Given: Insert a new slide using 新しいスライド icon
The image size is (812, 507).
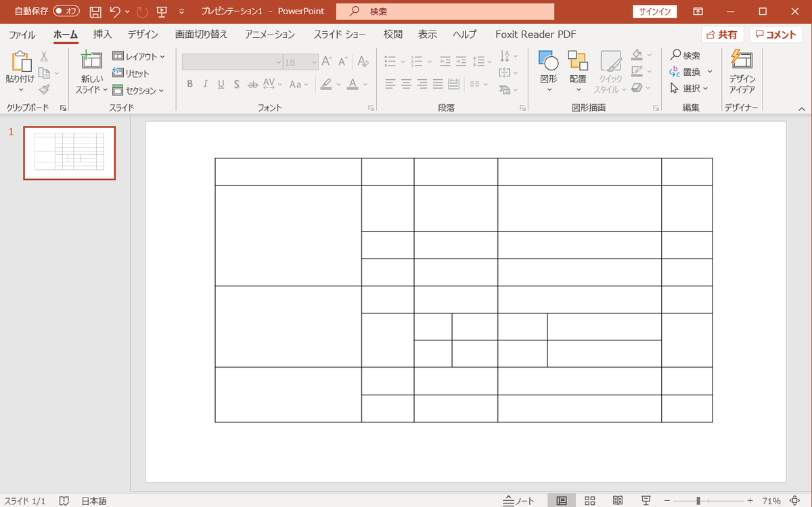Looking at the screenshot, I should 91,60.
